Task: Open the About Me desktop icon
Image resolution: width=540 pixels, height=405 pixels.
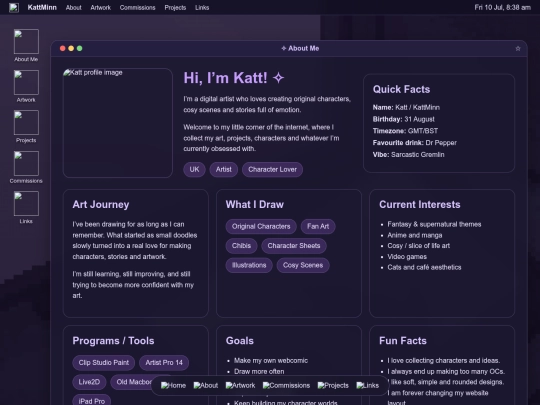Action: coord(26,45)
